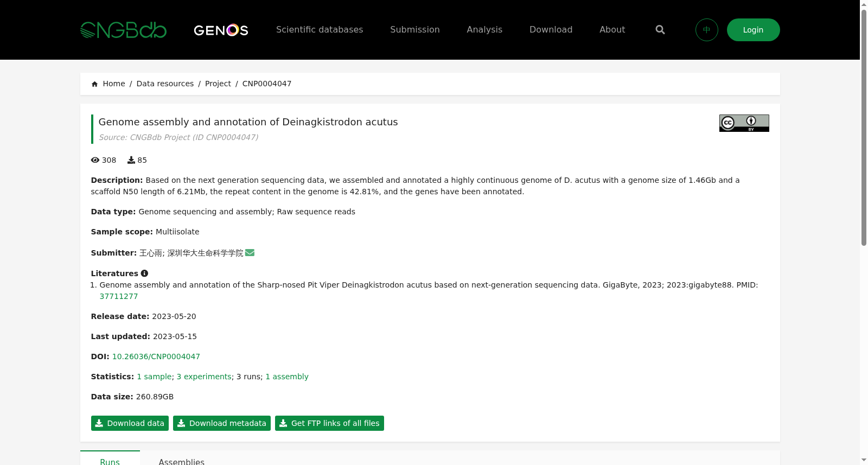Select the CNP0004047 breadcrumb text
868x465 pixels.
click(267, 84)
